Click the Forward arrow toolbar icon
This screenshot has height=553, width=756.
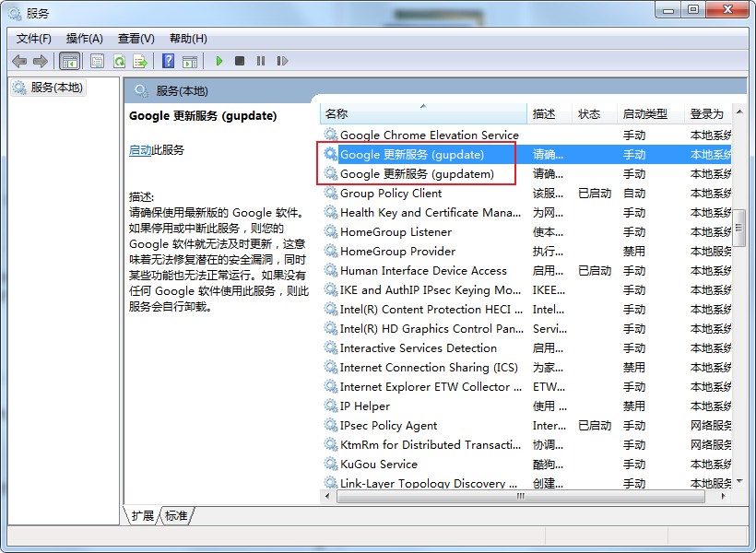coord(40,61)
